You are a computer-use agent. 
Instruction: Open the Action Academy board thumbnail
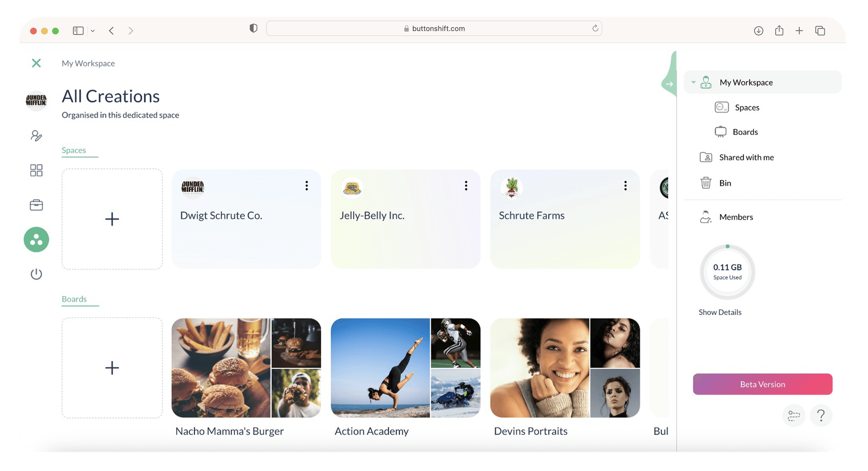coord(405,368)
